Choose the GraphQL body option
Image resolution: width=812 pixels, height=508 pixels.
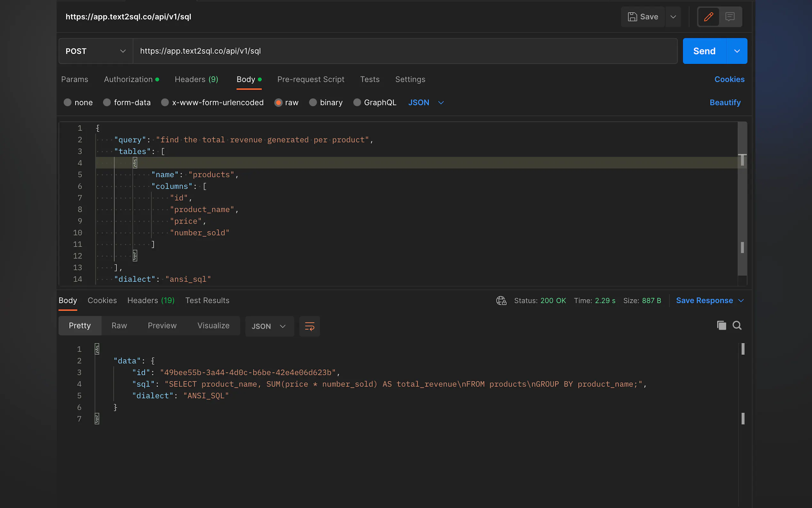(x=357, y=102)
